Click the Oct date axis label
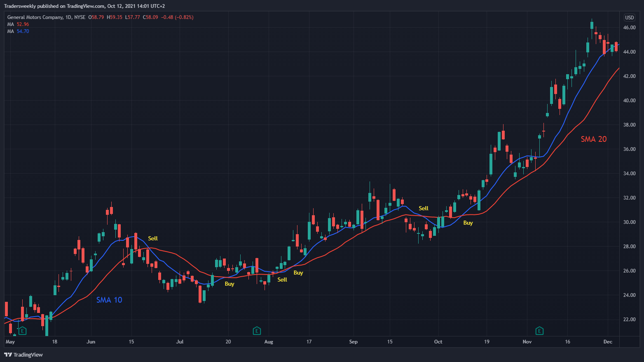Screen dimensions: 644x362 click(x=438, y=342)
